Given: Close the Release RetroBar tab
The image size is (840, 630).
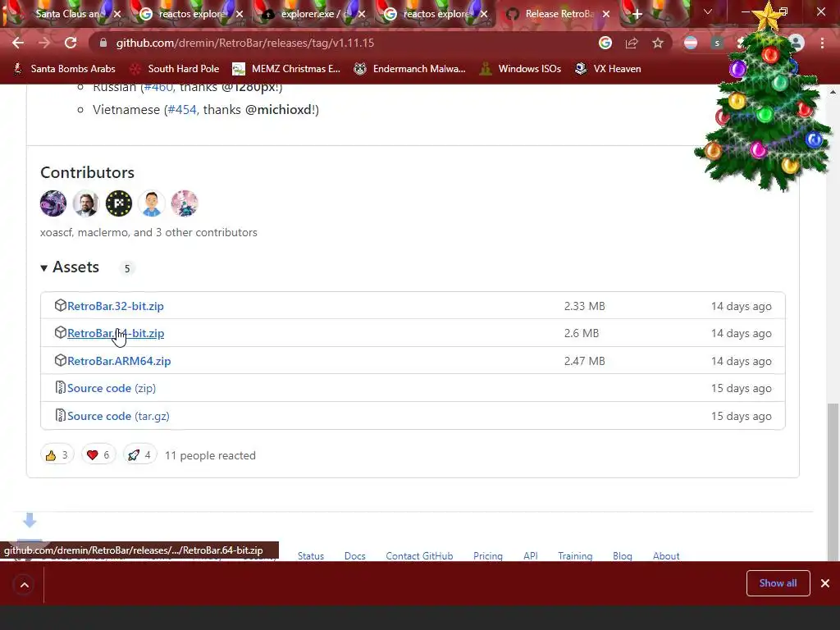Looking at the screenshot, I should click(606, 14).
